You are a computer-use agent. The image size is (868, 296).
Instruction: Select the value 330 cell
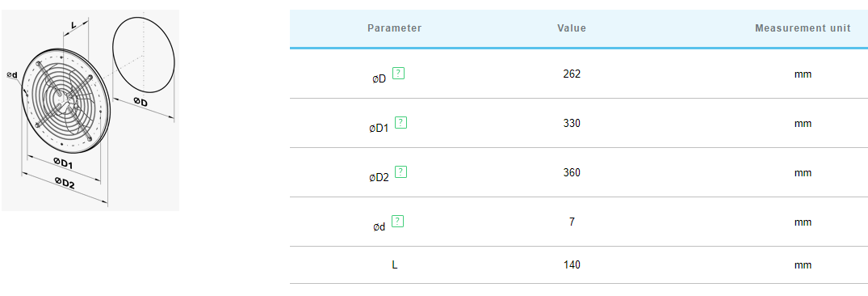click(x=572, y=123)
